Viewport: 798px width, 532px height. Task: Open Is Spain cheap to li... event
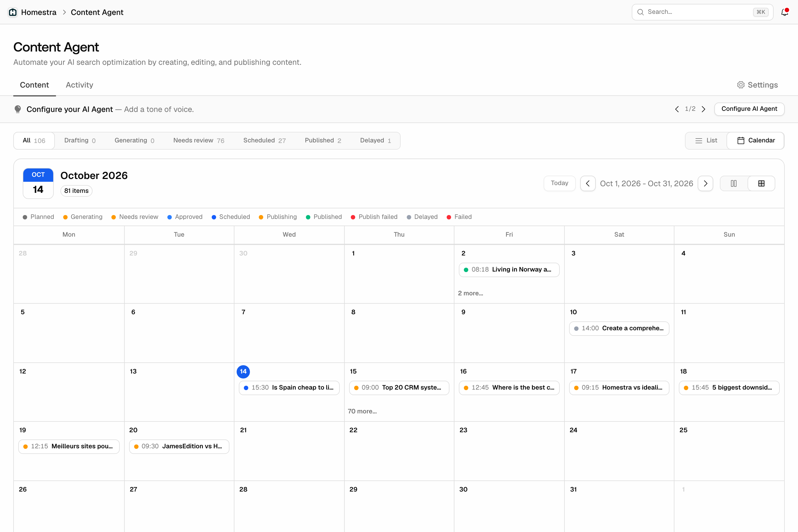click(289, 388)
